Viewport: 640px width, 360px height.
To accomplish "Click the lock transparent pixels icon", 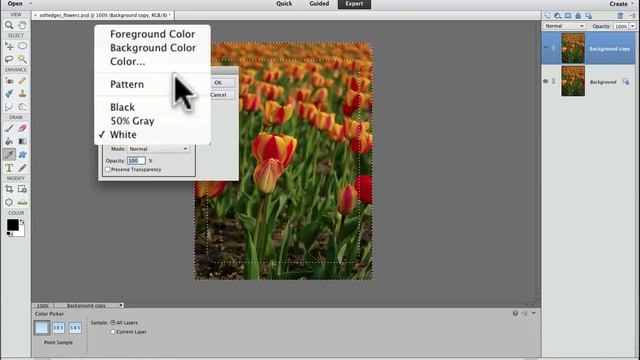I will 589,16.
